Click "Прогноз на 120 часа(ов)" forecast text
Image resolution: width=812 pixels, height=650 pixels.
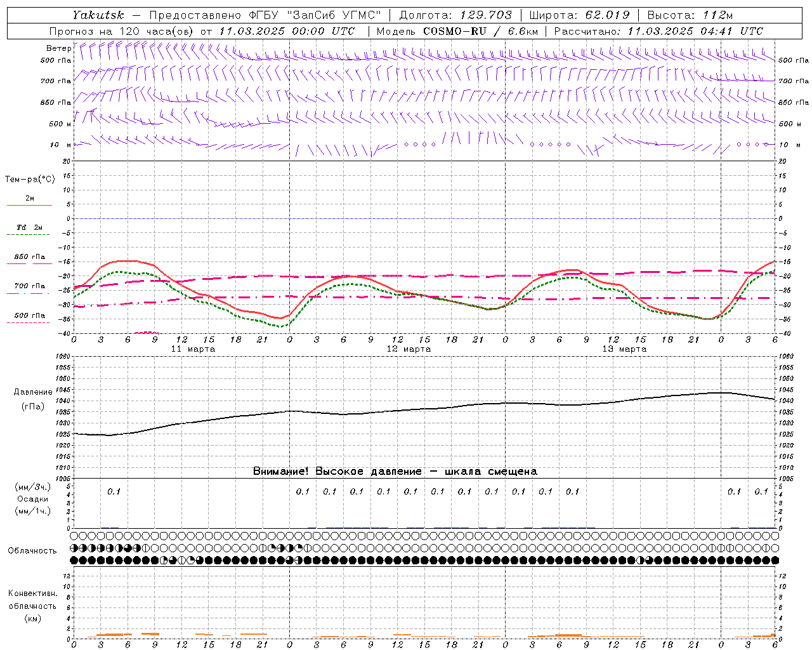coord(122,31)
